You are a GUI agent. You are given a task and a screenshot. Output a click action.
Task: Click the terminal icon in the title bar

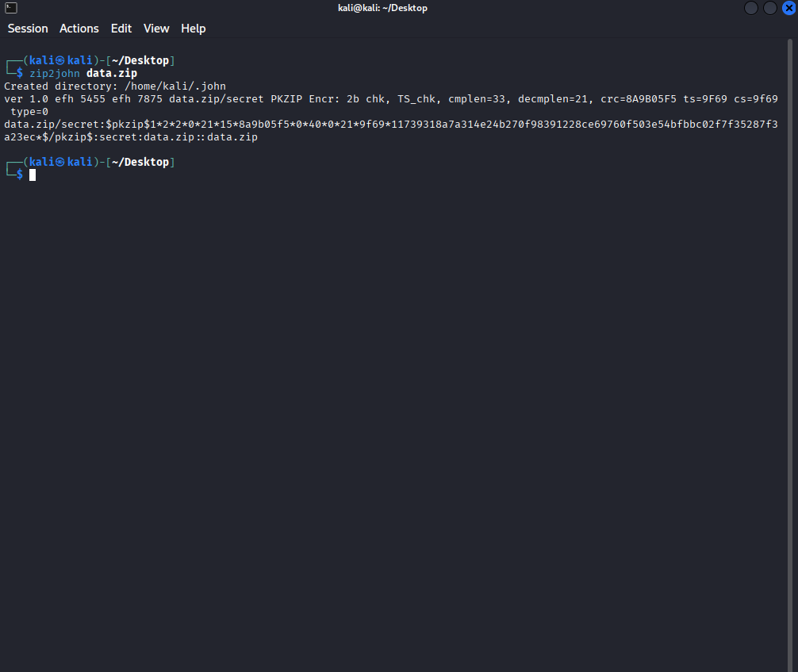pos(11,8)
